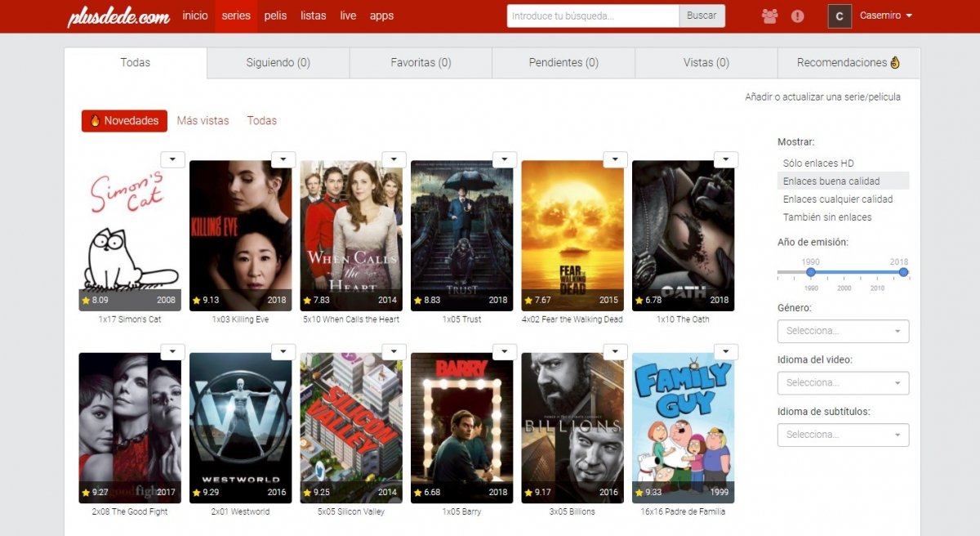Screen dimensions: 980x536
Task: Click the Buscar search button
Action: pyautogui.click(x=702, y=16)
